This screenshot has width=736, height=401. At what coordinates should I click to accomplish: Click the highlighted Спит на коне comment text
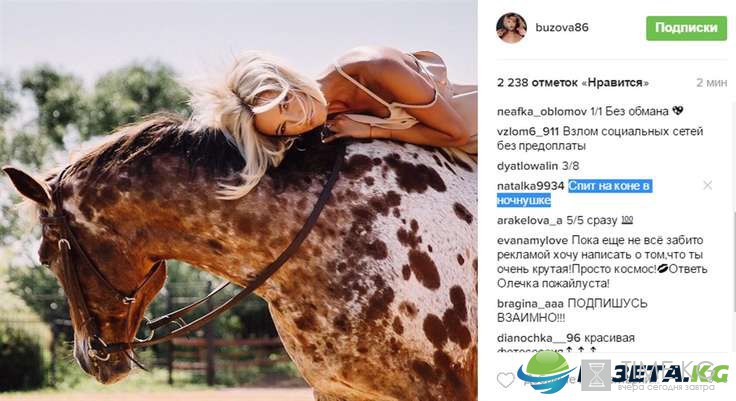point(574,193)
